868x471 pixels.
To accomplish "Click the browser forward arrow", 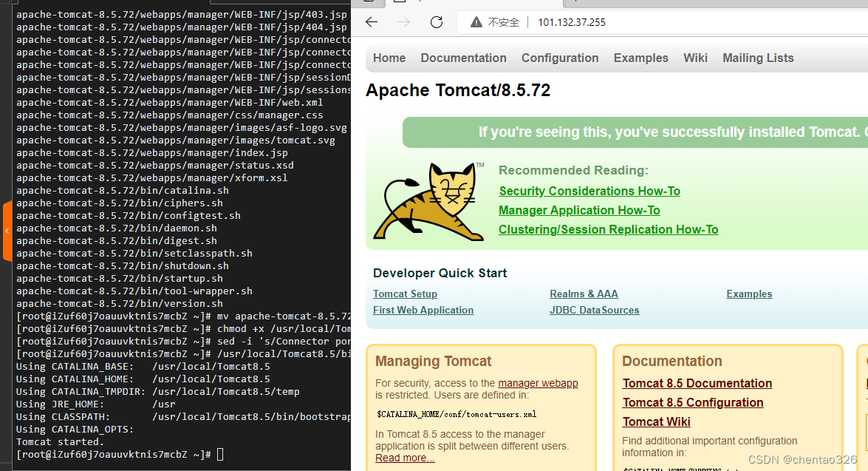I will pos(404,22).
